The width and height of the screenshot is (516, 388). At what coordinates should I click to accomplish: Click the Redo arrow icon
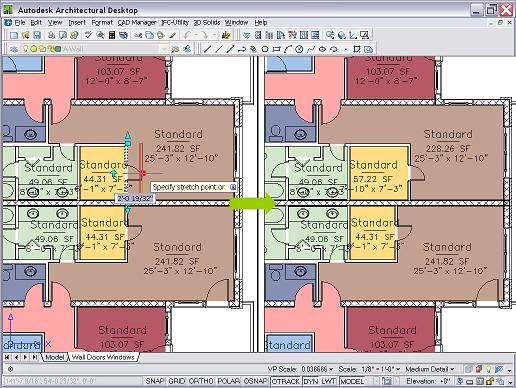[204, 35]
